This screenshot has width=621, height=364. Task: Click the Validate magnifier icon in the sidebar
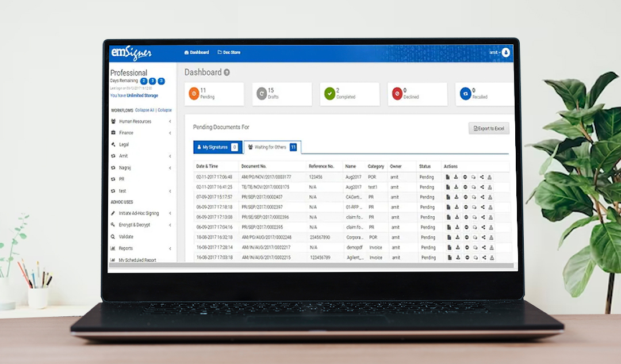point(113,236)
